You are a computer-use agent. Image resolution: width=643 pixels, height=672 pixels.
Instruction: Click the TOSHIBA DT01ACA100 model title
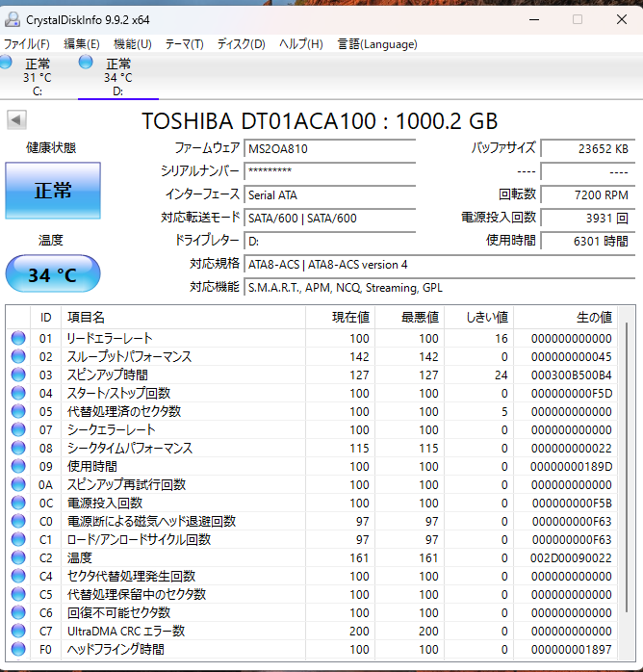(x=320, y=121)
